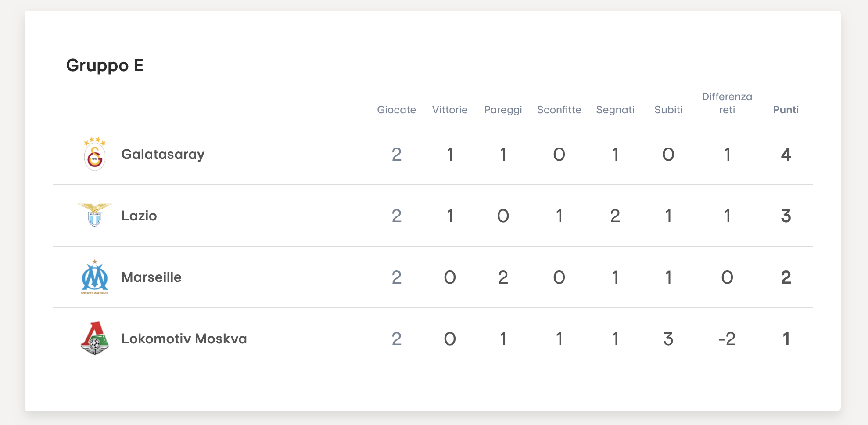Click Lokomotiv Moskva's goal difference -2
Image resolution: width=868 pixels, height=425 pixels.
[727, 339]
